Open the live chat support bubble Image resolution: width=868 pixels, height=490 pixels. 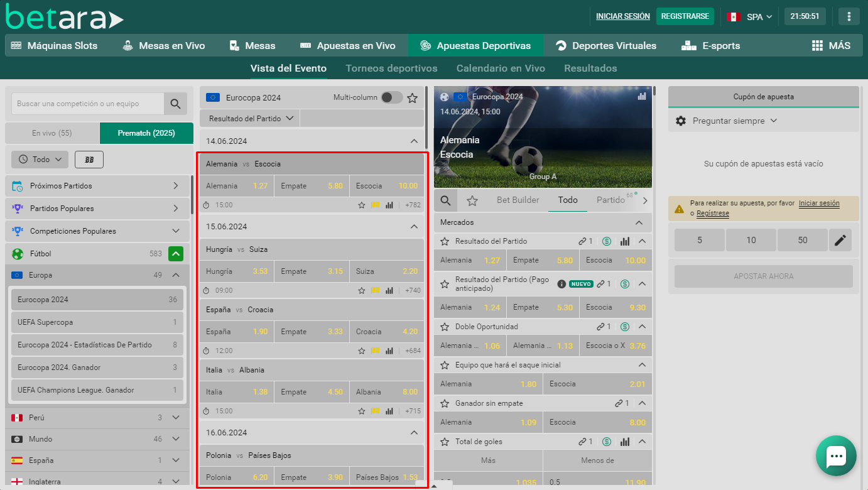click(836, 456)
